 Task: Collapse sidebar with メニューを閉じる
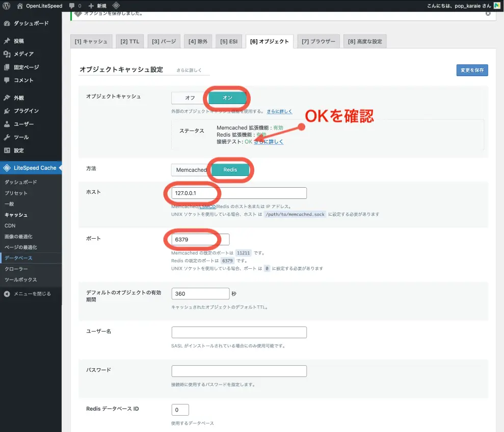[x=31, y=294]
